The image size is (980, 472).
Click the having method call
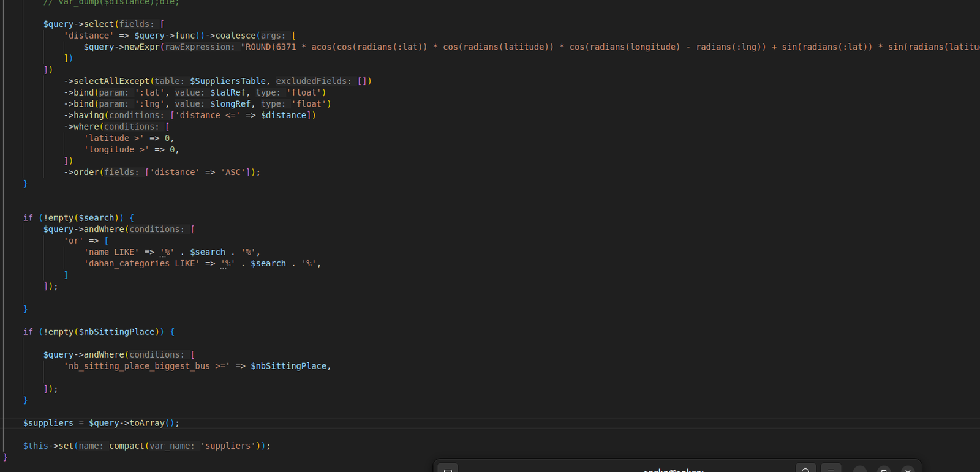coord(89,116)
